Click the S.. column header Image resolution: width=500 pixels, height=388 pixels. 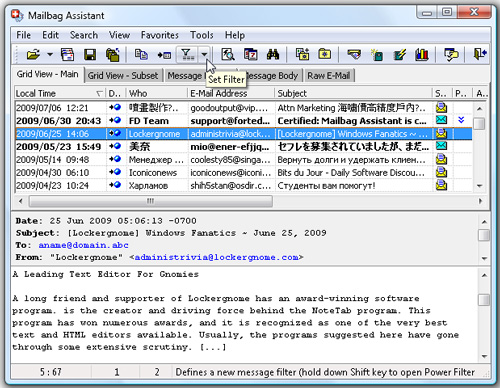point(442,93)
